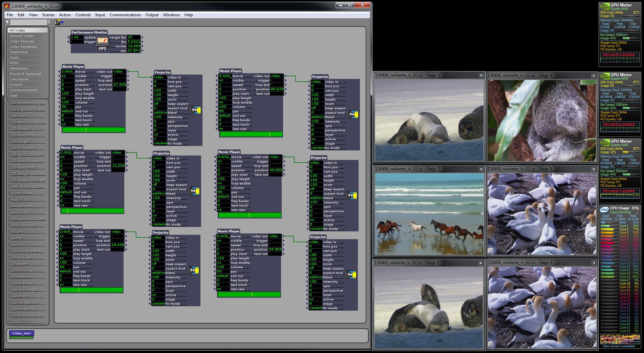Toggle 'active' on stage 4 Projector
644x353 pixels.
pos(318,139)
